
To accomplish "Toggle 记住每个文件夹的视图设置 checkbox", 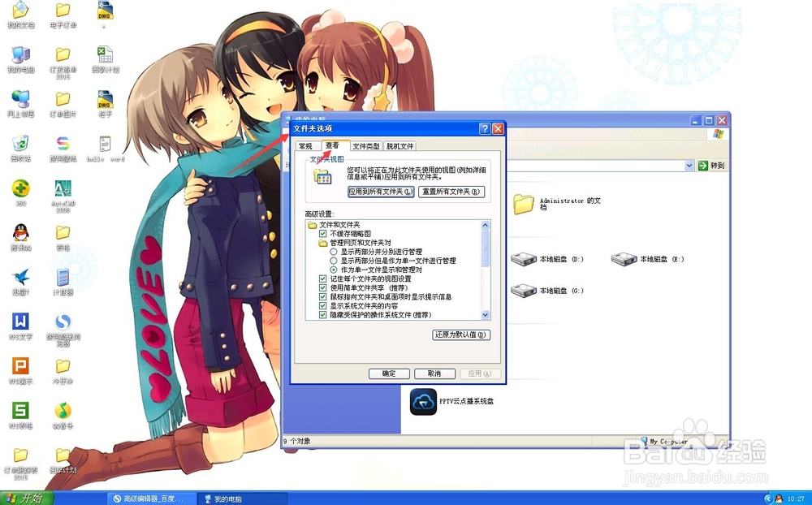I will coord(323,278).
